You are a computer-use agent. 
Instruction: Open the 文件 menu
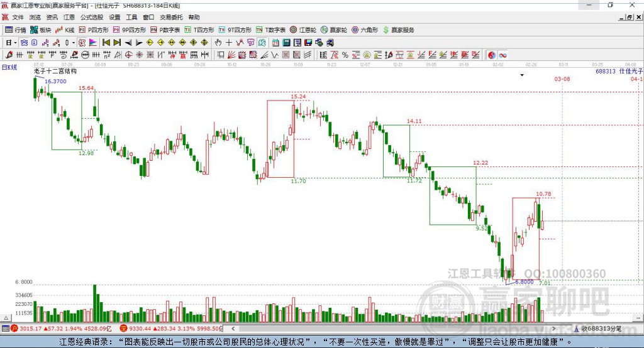pos(18,17)
